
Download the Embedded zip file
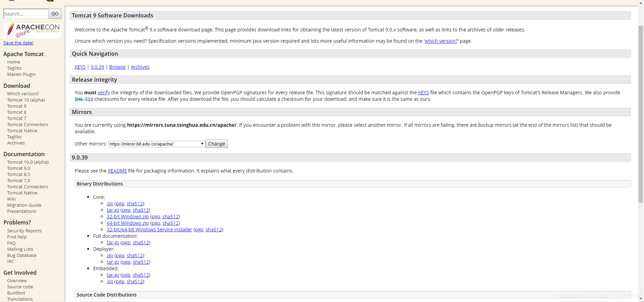[110, 282]
